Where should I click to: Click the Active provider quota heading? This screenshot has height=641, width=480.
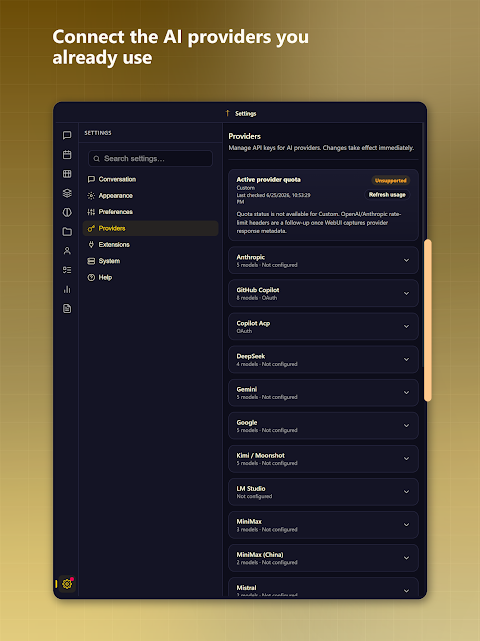[x=268, y=179]
